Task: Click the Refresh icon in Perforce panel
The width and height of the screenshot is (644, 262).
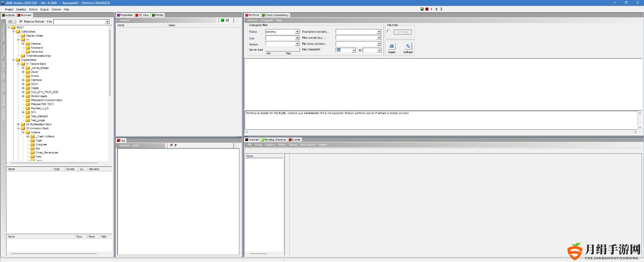Action: point(408,46)
